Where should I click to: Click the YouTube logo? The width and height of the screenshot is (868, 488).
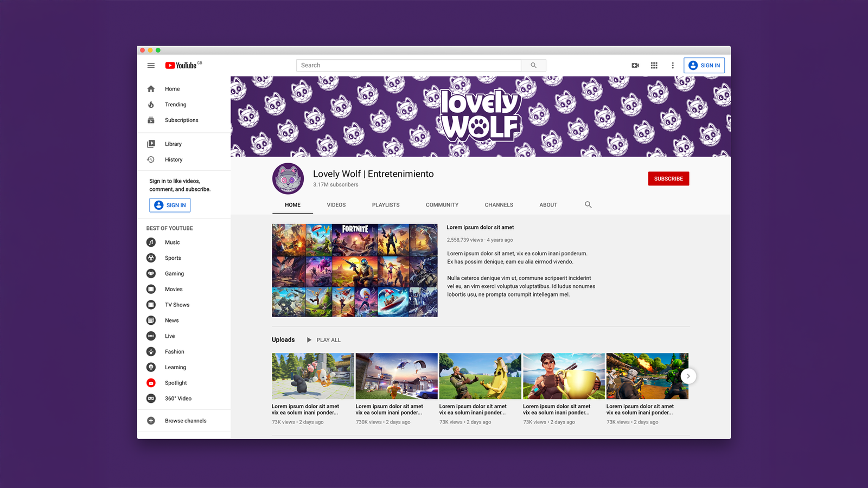(182, 66)
